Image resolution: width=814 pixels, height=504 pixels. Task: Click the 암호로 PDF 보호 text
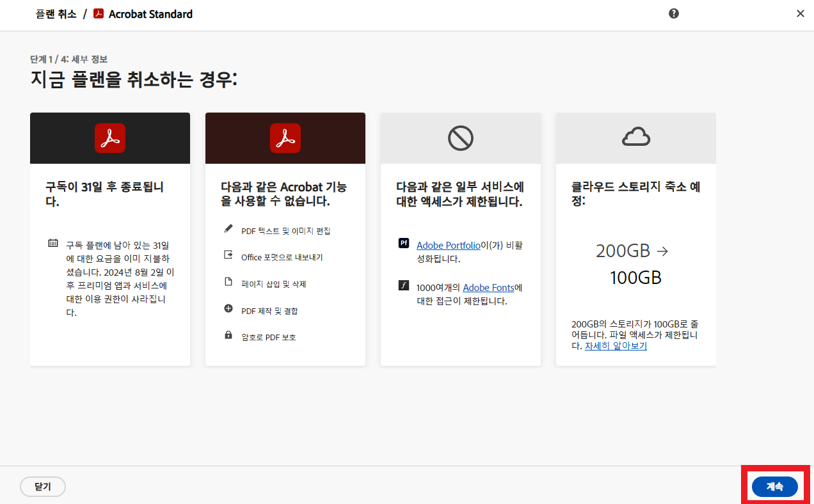tap(269, 337)
